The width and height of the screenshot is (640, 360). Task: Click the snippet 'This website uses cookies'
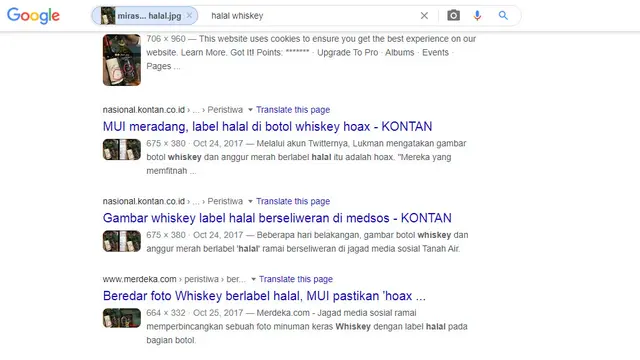click(x=311, y=52)
